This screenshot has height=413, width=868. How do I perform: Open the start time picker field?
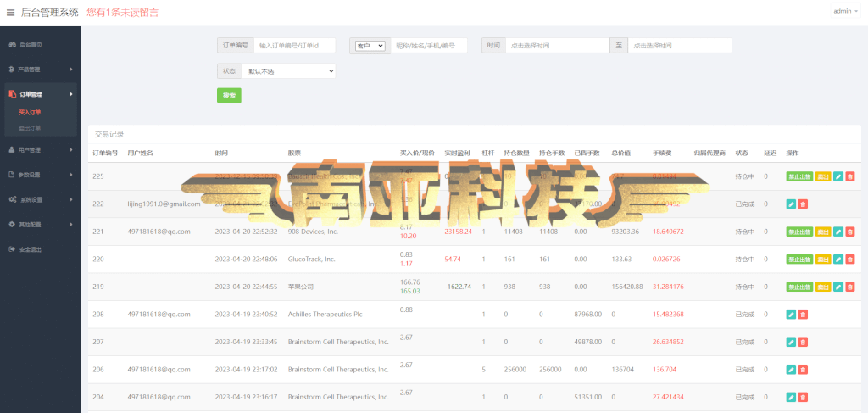558,46
